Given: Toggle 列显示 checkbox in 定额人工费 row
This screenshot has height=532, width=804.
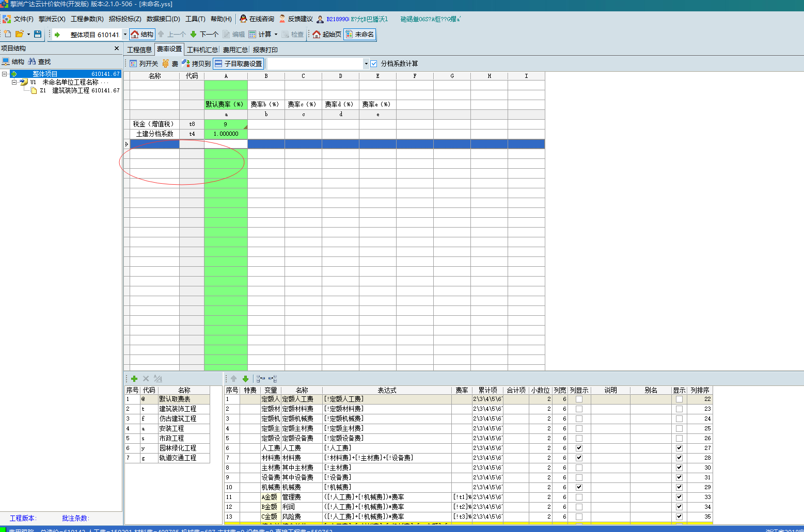Looking at the screenshot, I should coord(579,399).
